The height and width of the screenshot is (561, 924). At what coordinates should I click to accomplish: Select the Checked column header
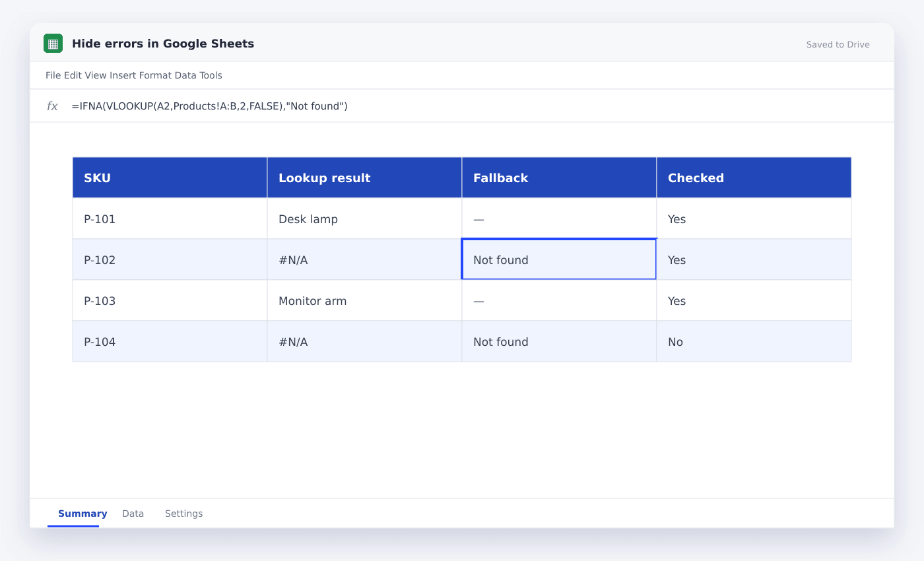coord(754,178)
